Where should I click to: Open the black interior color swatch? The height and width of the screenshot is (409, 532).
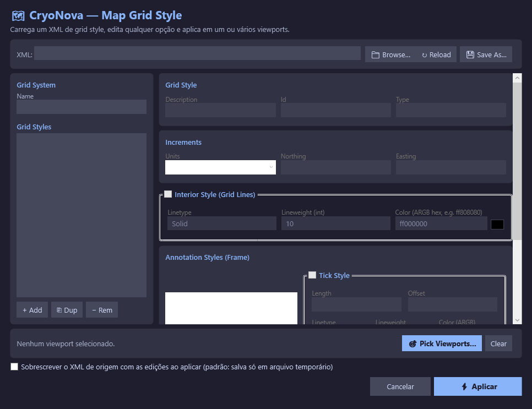(x=497, y=225)
